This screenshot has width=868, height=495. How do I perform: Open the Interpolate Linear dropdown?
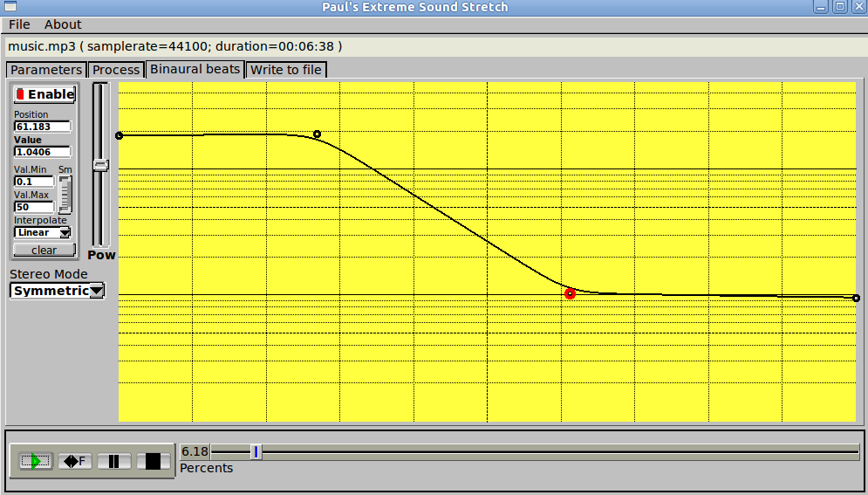pyautogui.click(x=43, y=233)
